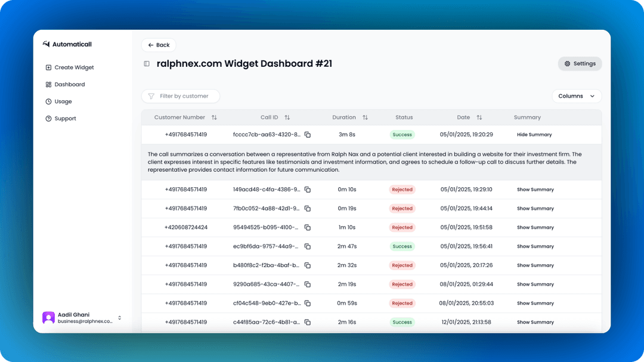Image resolution: width=644 pixels, height=362 pixels.
Task: Open the Dashboard section via its sidebar icon
Action: [48, 84]
